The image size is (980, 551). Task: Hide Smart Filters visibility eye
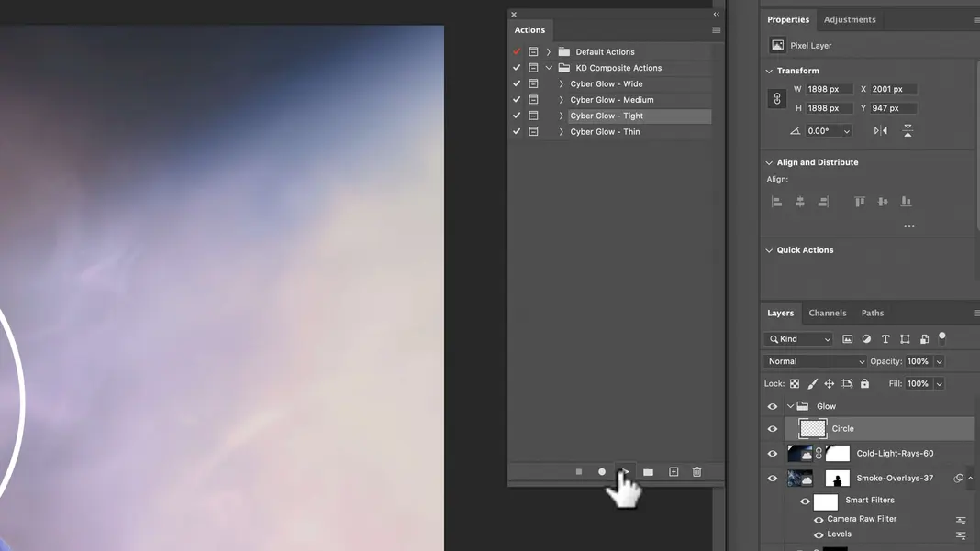point(805,501)
